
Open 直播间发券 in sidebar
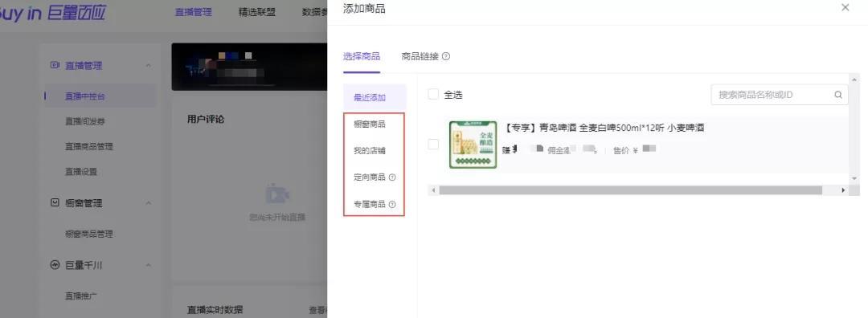pyautogui.click(x=85, y=121)
